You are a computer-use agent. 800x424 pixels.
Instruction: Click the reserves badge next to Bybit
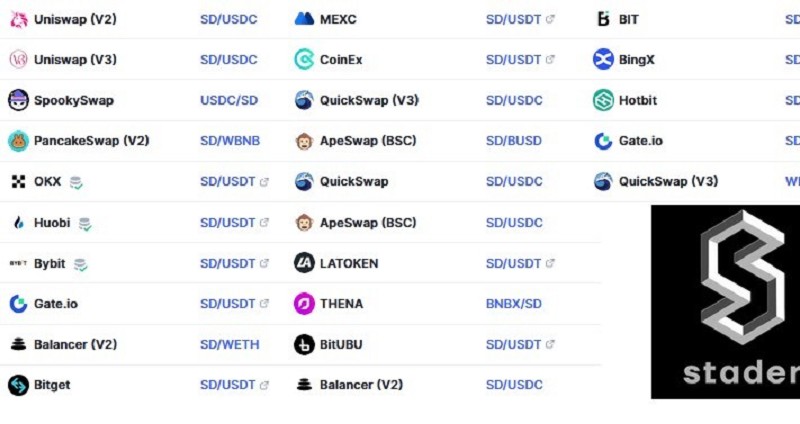tap(81, 264)
